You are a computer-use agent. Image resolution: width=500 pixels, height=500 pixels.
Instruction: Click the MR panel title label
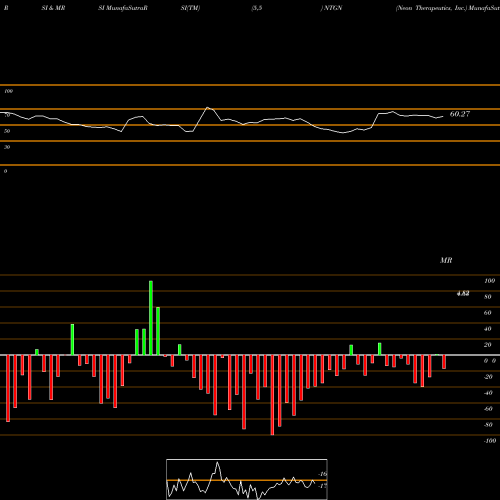pos(446,260)
